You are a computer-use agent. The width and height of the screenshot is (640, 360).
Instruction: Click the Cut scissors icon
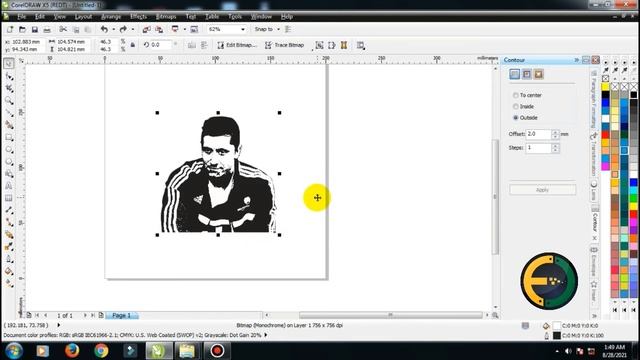63,29
